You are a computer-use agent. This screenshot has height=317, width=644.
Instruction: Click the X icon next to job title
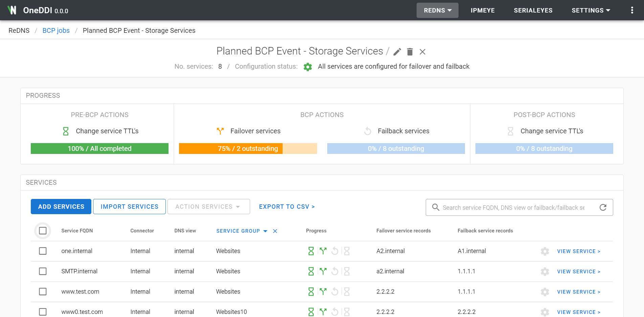tap(422, 52)
